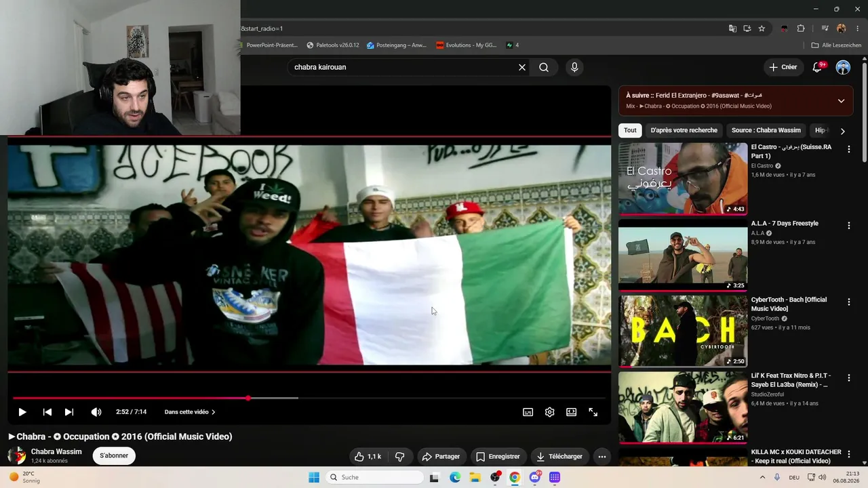
Task: Open the YouTube account avatar menu
Action: 843,67
